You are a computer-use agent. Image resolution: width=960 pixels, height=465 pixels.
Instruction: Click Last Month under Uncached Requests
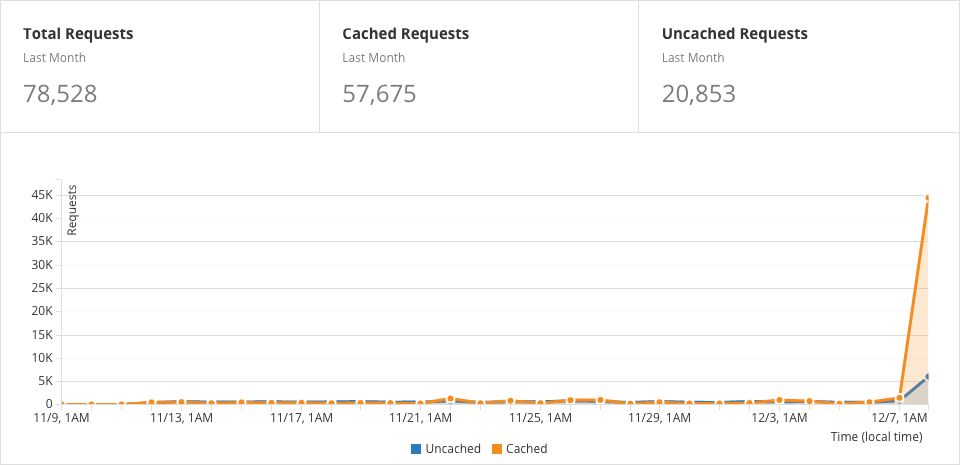[x=693, y=58]
